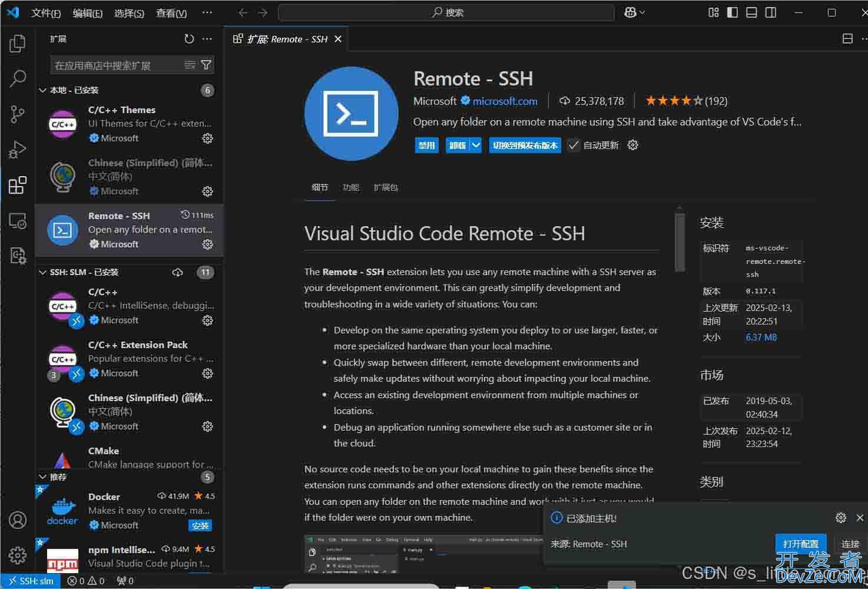Toggle the auto update checkbox

(x=574, y=145)
